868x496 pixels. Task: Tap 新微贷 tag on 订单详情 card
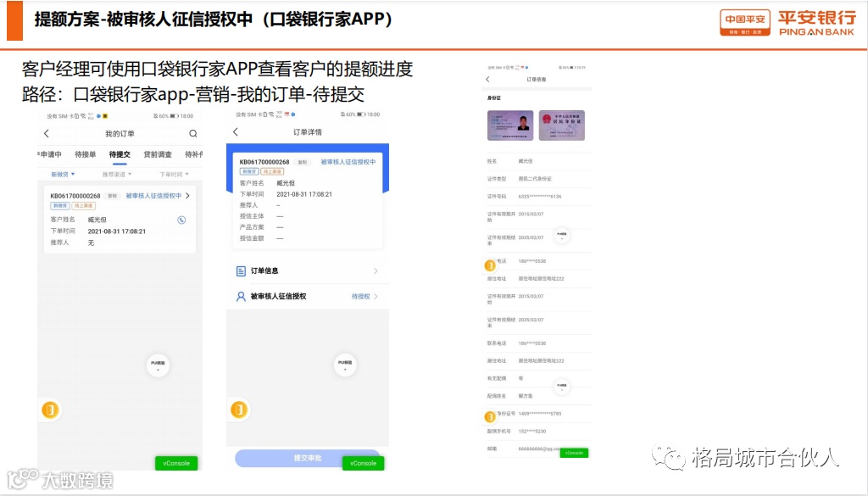tap(249, 171)
